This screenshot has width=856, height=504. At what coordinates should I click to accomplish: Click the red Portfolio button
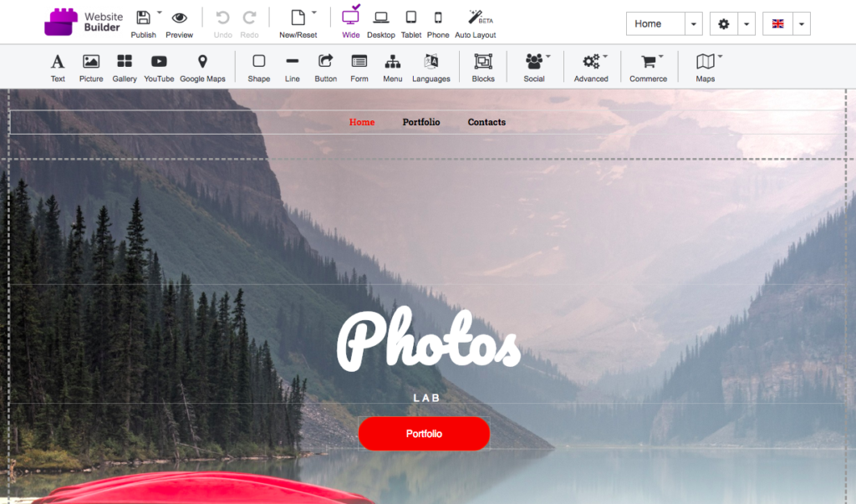(424, 434)
